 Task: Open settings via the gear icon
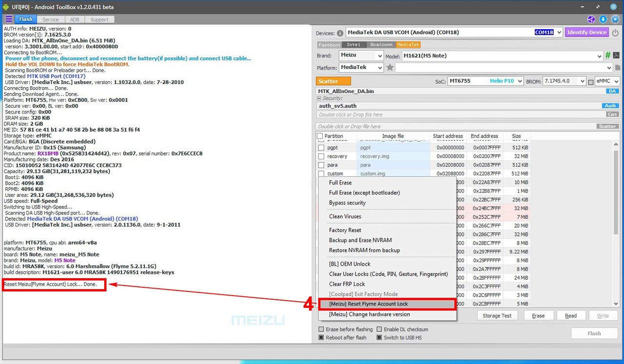point(615,19)
